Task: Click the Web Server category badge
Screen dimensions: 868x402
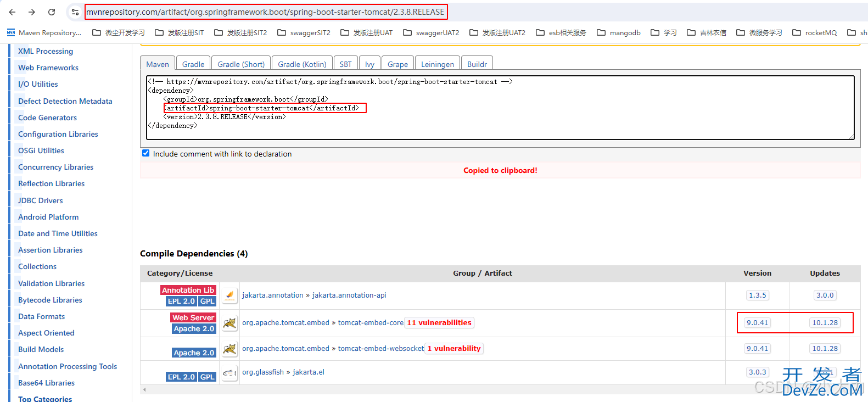Action: pos(193,317)
